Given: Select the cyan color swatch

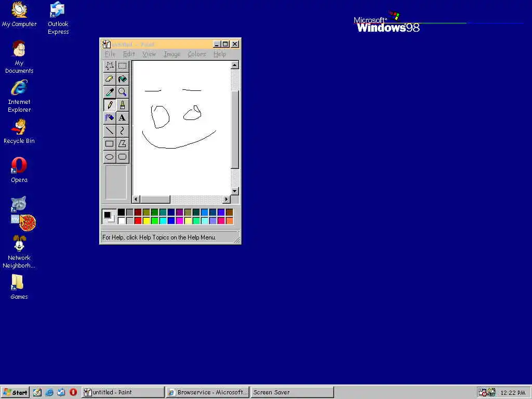Looking at the screenshot, I should click(163, 221).
